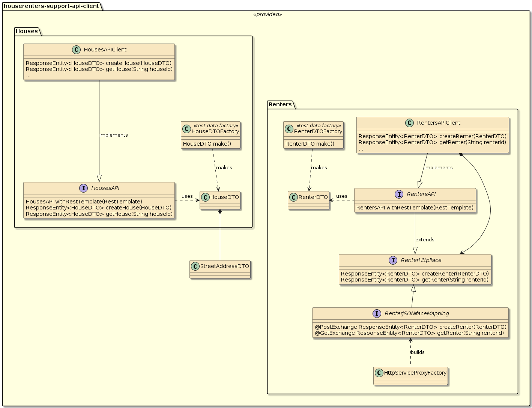The height and width of the screenshot is (408, 532).
Task: Click the «provided» stereotype label
Action: [x=268, y=14]
